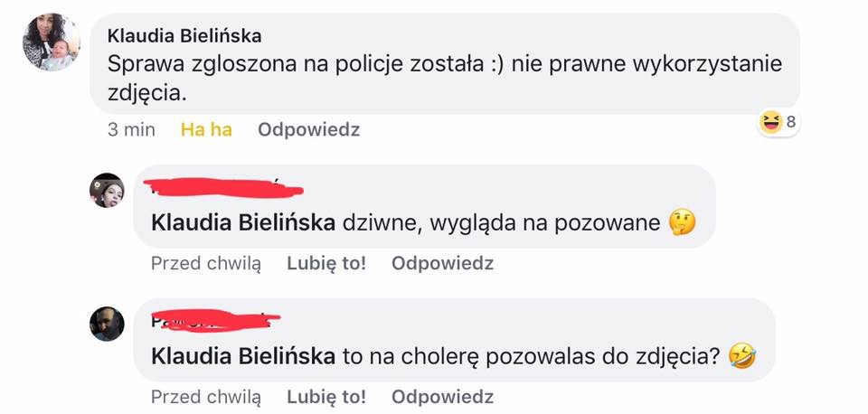Click 'Przed chwilą' timestamp under first reply

(205, 264)
